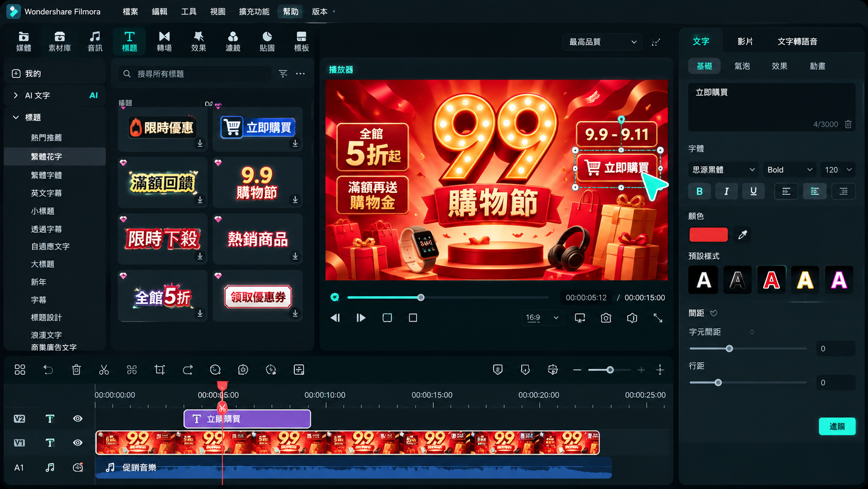The image size is (868, 489).
Task: Click the 字元間距 slider handle
Action: click(729, 349)
